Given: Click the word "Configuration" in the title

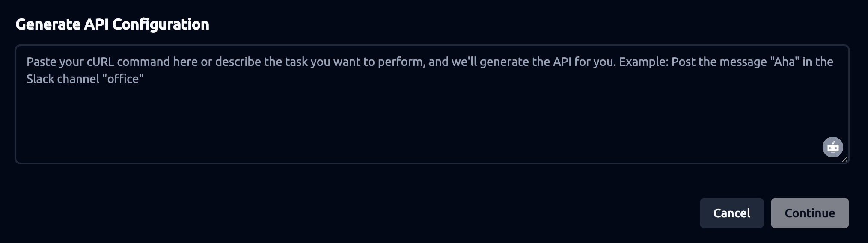Looking at the screenshot, I should (161, 24).
